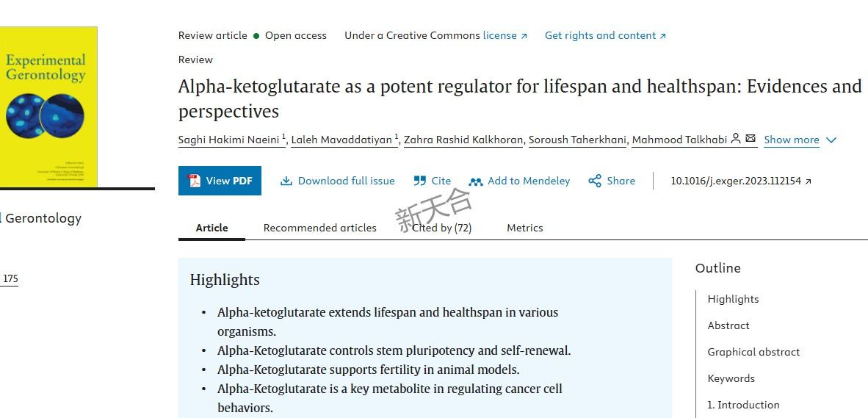
Task: Click the author profile person icon
Action: coord(736,138)
